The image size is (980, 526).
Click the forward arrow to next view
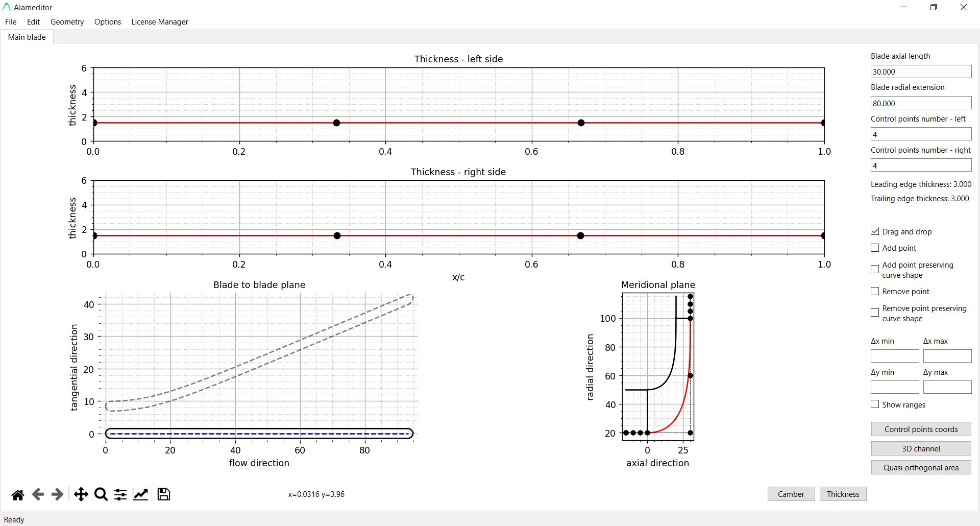(x=57, y=494)
